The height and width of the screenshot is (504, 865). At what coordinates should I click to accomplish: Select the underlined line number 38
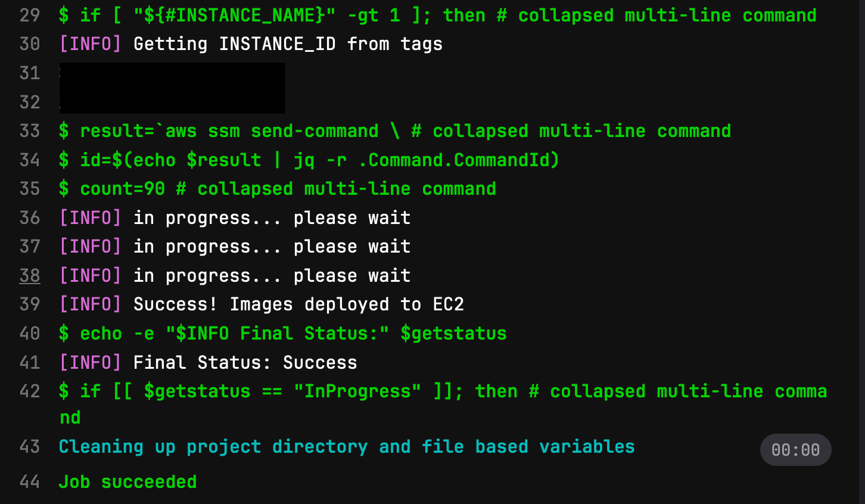pyautogui.click(x=30, y=276)
